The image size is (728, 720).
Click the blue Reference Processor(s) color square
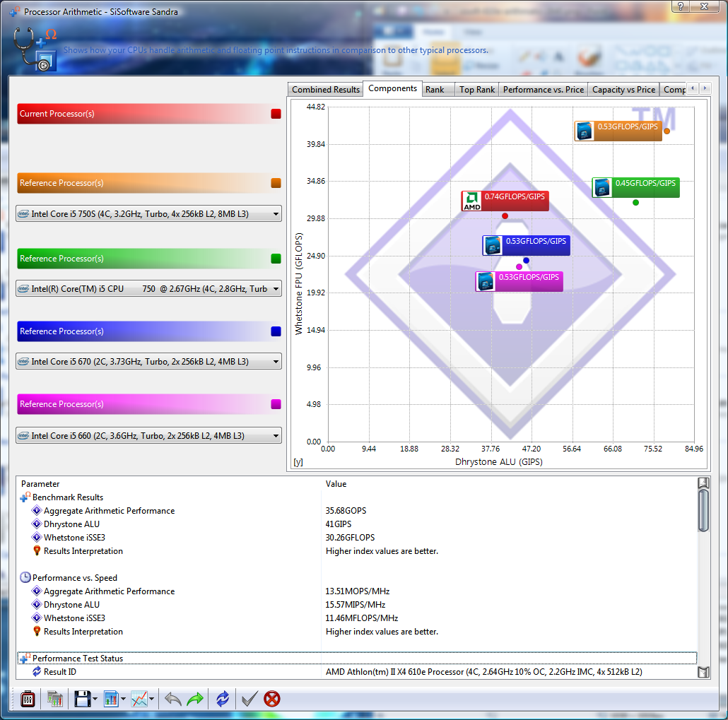(x=276, y=331)
